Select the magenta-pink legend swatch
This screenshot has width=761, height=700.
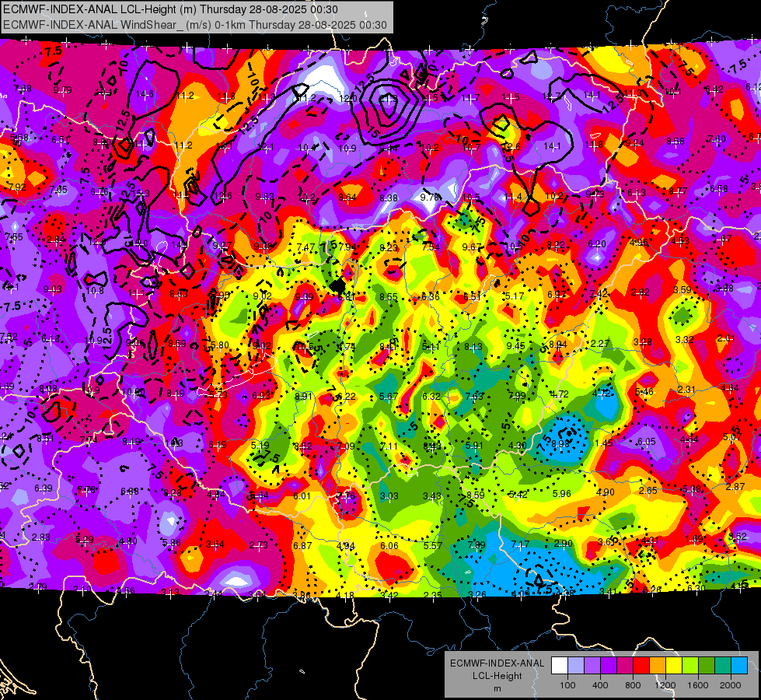point(625,666)
